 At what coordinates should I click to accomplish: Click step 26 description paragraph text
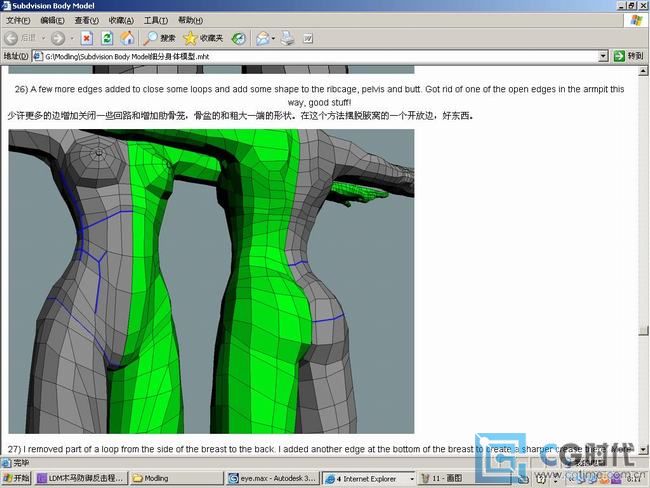coord(319,96)
